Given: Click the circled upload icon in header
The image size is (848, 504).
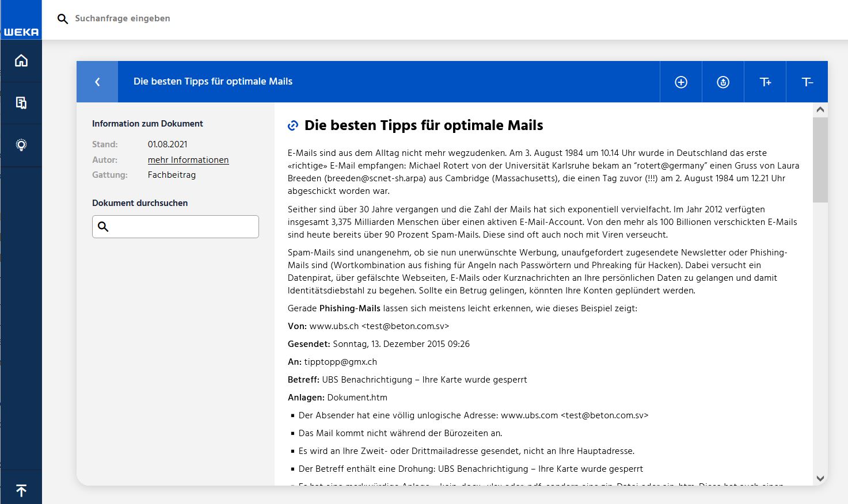Looking at the screenshot, I should pos(723,82).
